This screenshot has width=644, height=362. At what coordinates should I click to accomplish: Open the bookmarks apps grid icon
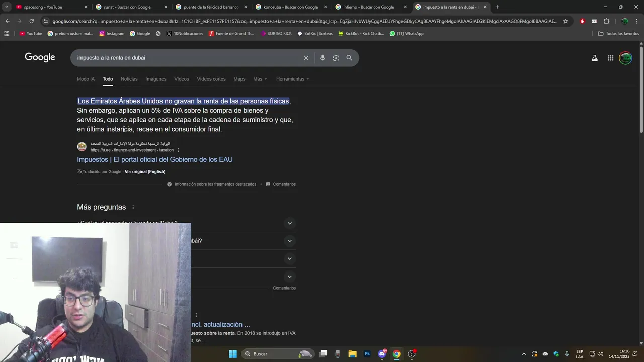(7, 34)
